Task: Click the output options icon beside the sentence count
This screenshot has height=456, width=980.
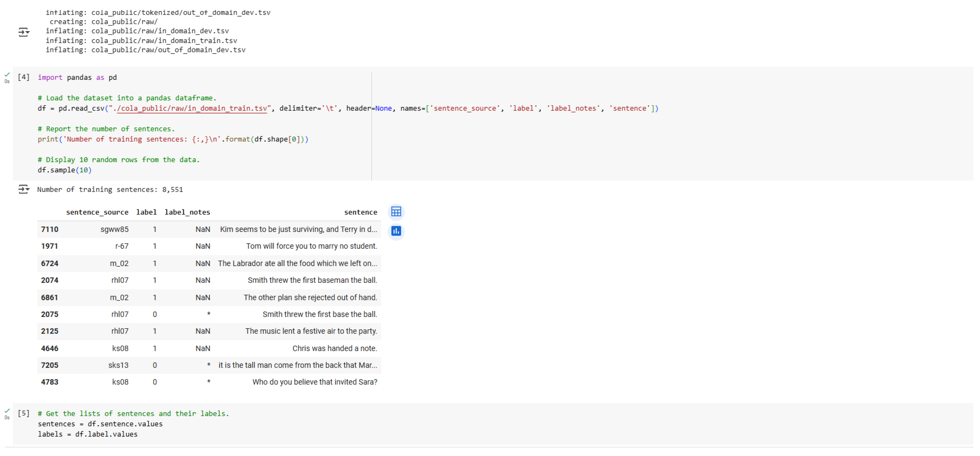Action: click(24, 189)
